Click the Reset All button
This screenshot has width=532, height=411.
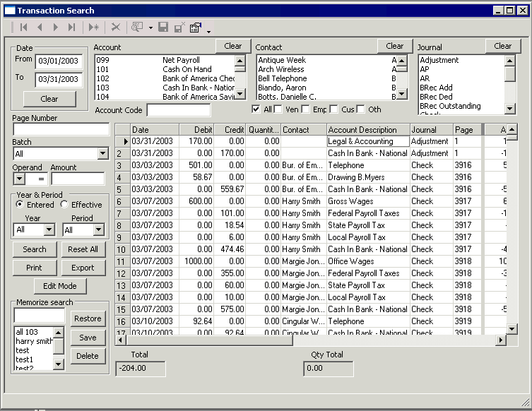point(83,249)
